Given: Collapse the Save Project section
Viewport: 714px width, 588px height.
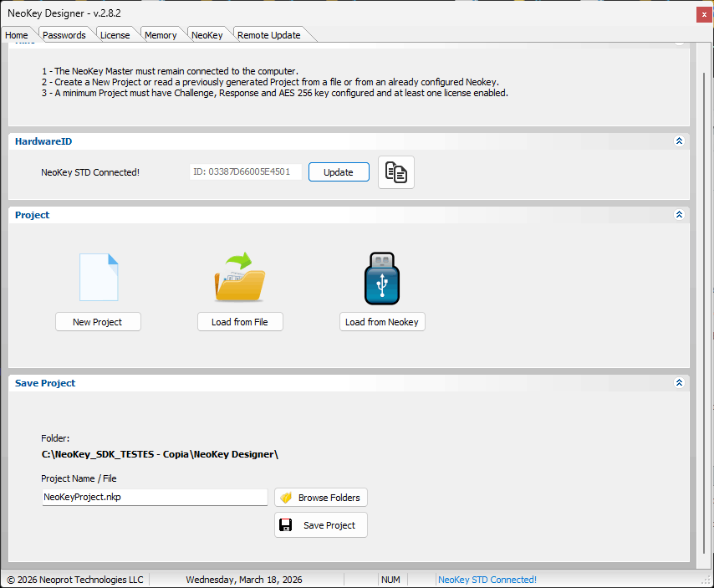Looking at the screenshot, I should click(679, 383).
